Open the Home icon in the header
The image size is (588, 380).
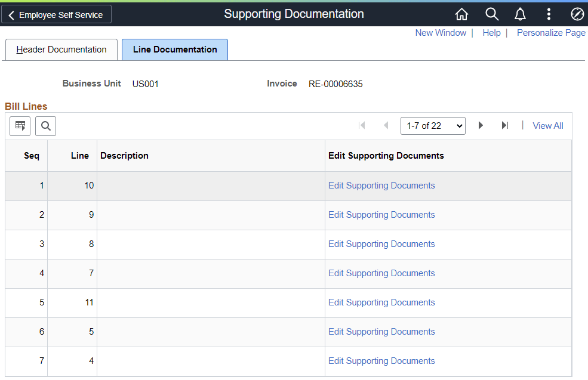click(x=461, y=14)
